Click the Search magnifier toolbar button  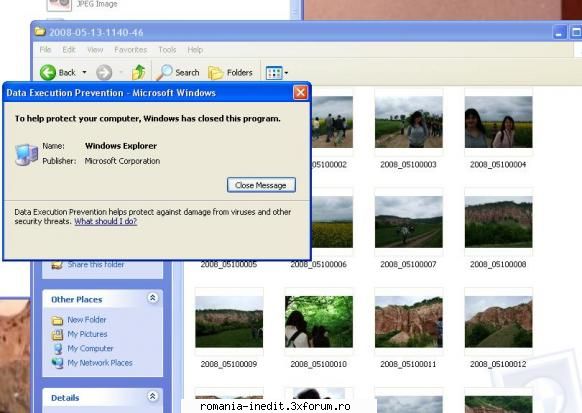(178, 72)
